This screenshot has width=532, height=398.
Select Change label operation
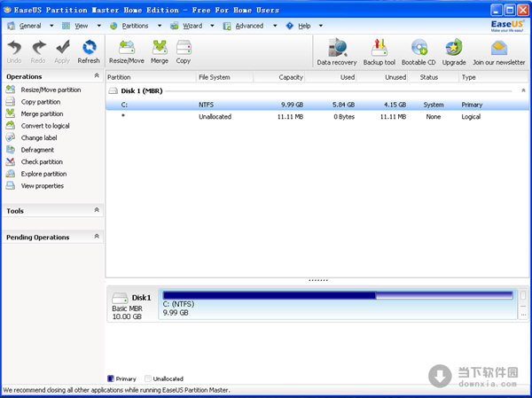(x=39, y=138)
